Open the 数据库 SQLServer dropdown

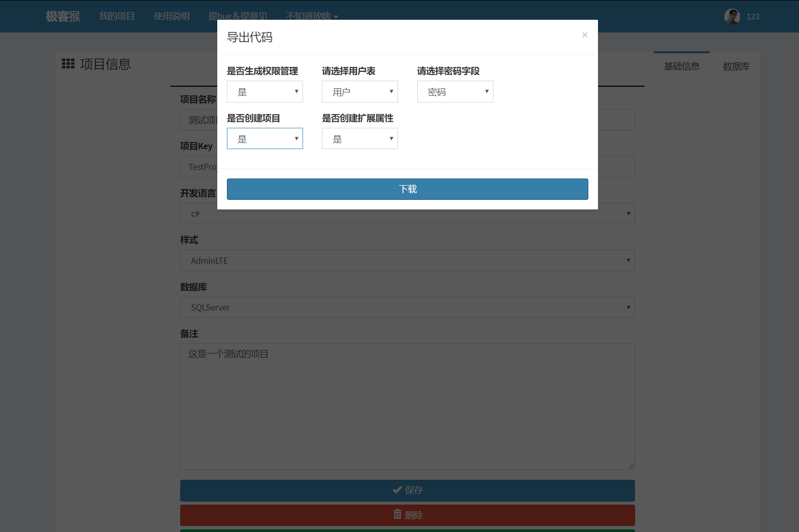(x=408, y=307)
